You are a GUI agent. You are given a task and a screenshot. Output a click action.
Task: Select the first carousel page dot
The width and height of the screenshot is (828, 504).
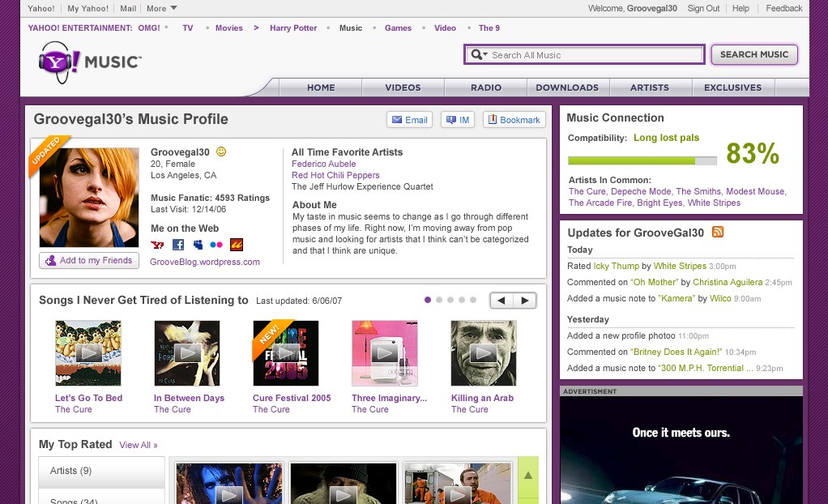coord(428,300)
